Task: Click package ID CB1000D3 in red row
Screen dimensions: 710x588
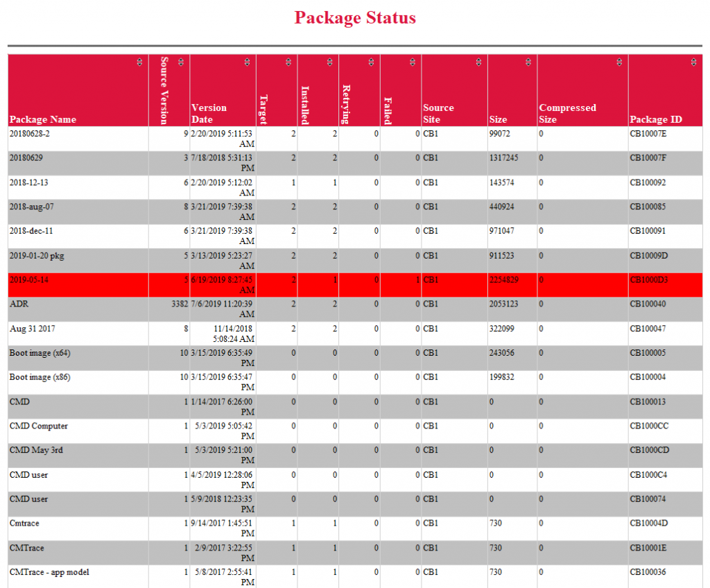Action: click(649, 279)
